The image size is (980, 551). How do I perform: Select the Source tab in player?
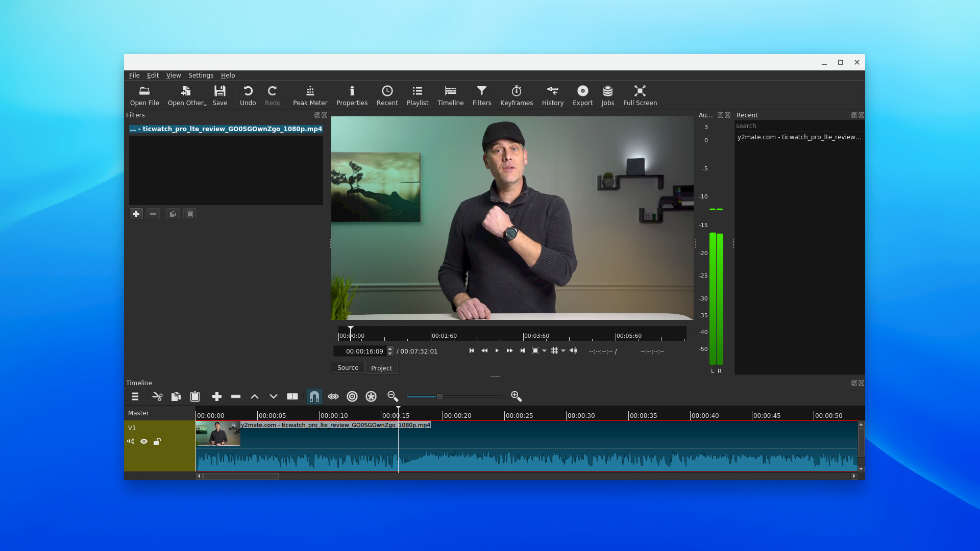click(x=348, y=367)
